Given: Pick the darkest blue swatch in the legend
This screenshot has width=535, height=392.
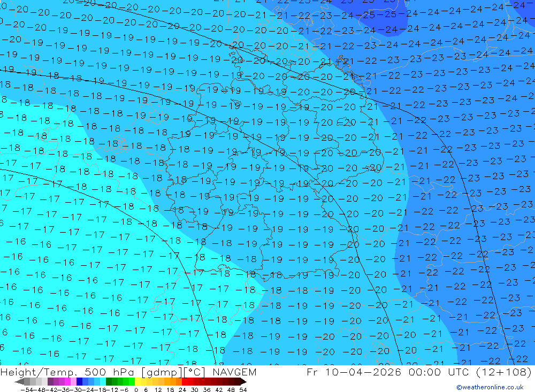Looking at the screenshot, I should click(80, 382).
